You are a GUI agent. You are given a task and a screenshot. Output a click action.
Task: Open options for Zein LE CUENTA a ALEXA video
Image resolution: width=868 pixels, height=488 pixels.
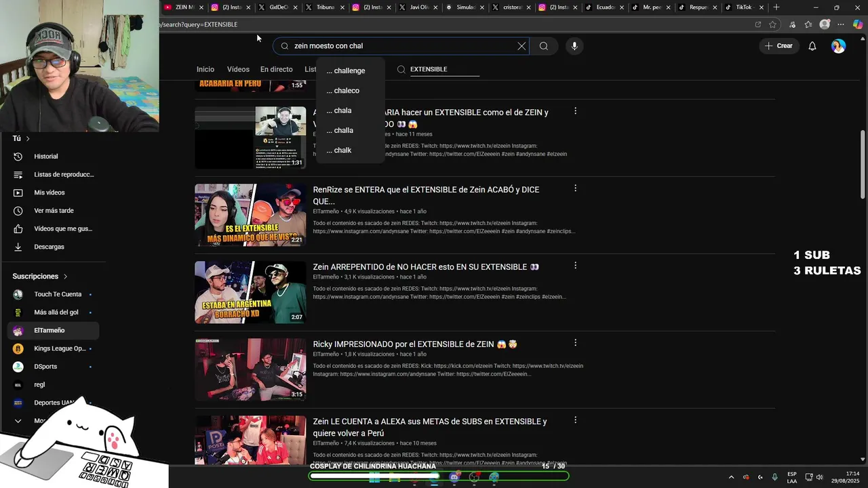575,420
